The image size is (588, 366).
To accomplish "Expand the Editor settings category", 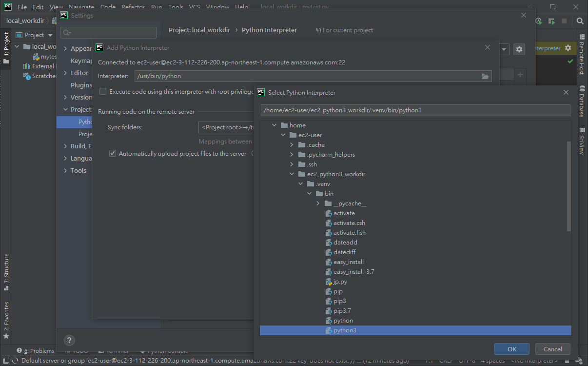I will click(x=66, y=73).
